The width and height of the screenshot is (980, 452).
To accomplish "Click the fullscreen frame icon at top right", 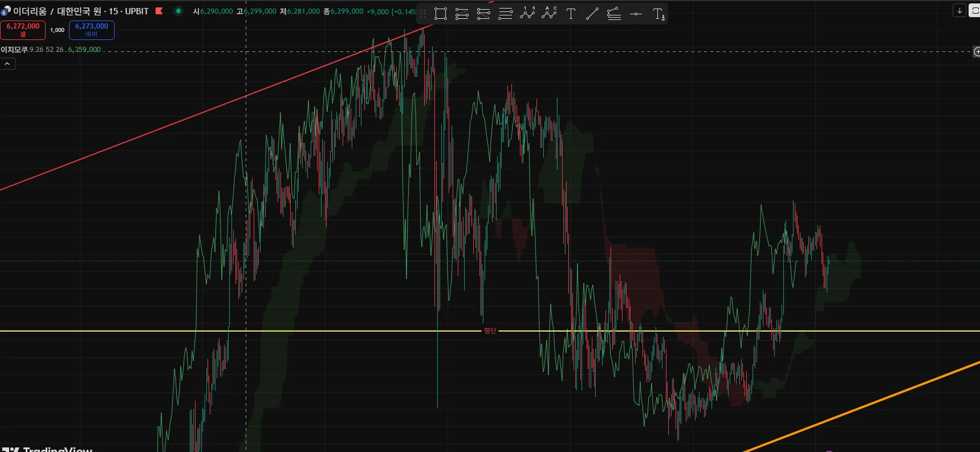I will (x=974, y=11).
